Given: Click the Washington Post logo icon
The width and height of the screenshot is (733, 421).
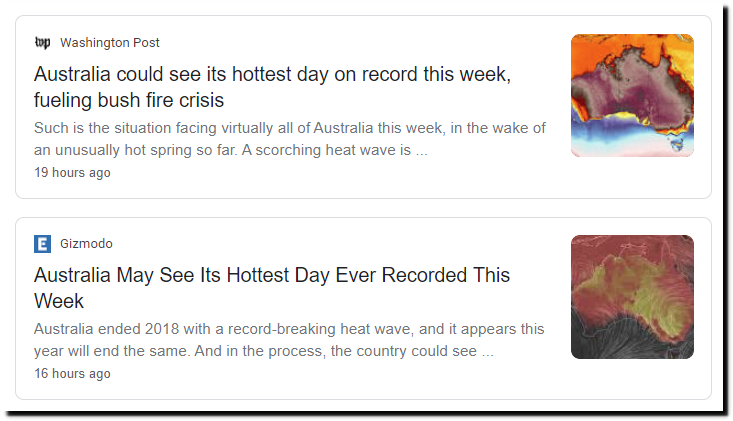Looking at the screenshot, I should (x=42, y=43).
